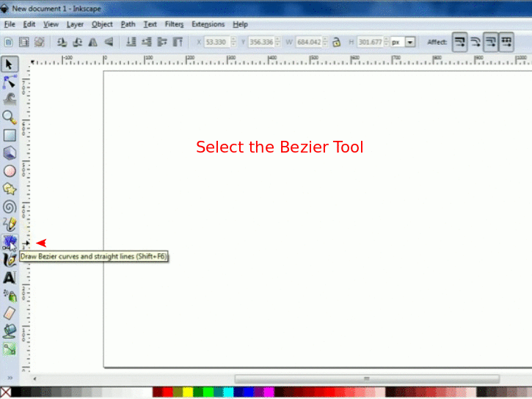The height and width of the screenshot is (399, 532).
Task: Raise selection one step
Action: point(162,42)
